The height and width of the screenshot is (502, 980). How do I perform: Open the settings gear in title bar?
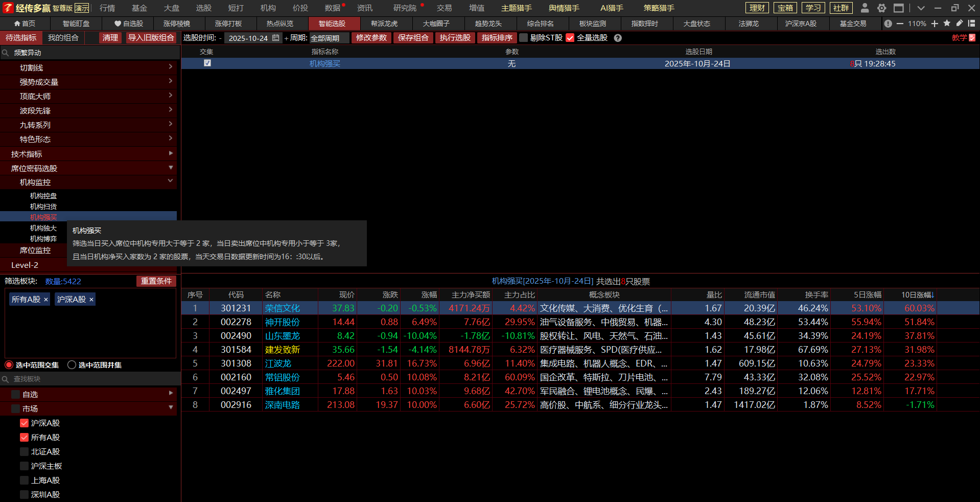[x=881, y=8]
